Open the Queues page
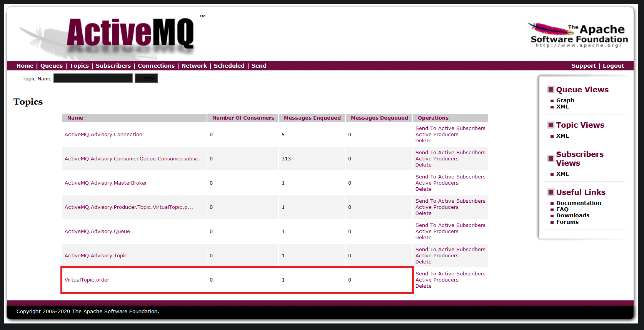The width and height of the screenshot is (644, 330). click(52, 66)
